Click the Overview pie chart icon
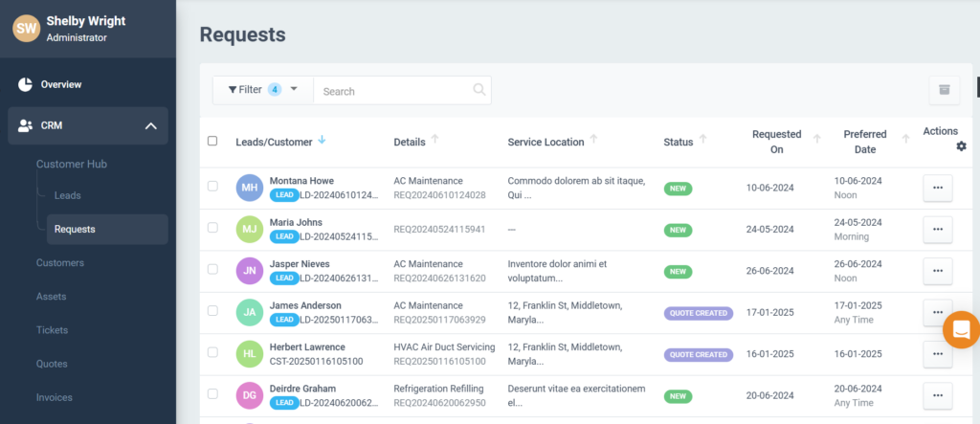Viewport: 980px width, 424px height. pyautogui.click(x=26, y=84)
